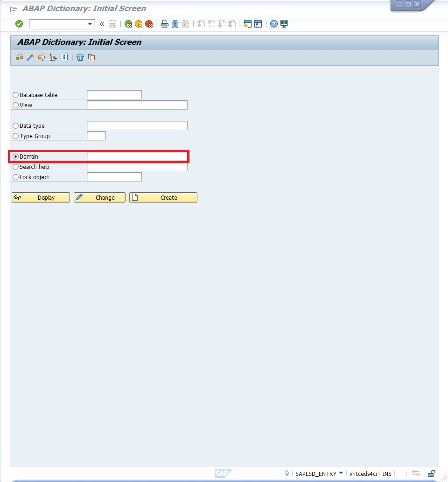Click the green Back arrow icon
448x482 pixels.
(128, 24)
